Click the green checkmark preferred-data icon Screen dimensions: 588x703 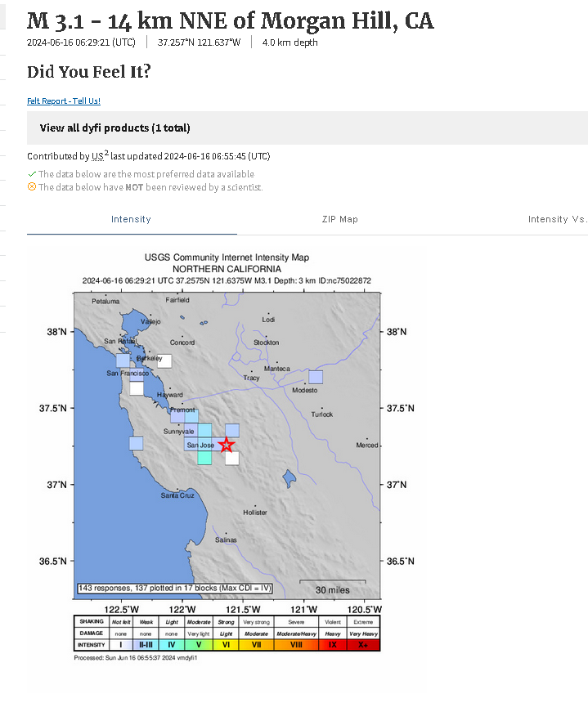coord(32,174)
